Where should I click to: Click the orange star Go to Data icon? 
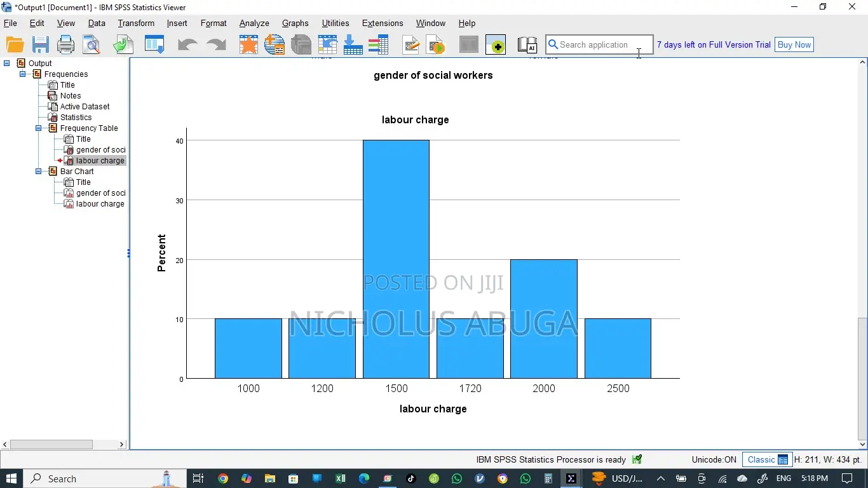(248, 44)
